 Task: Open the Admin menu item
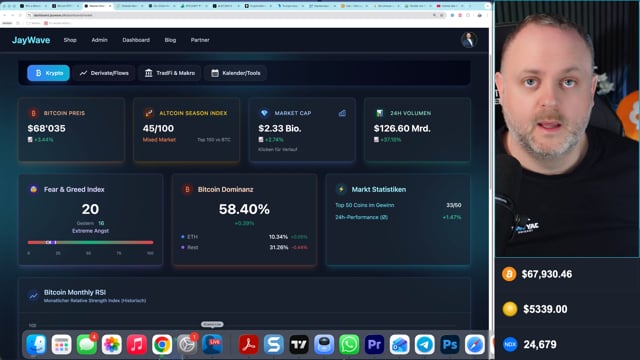tap(99, 40)
